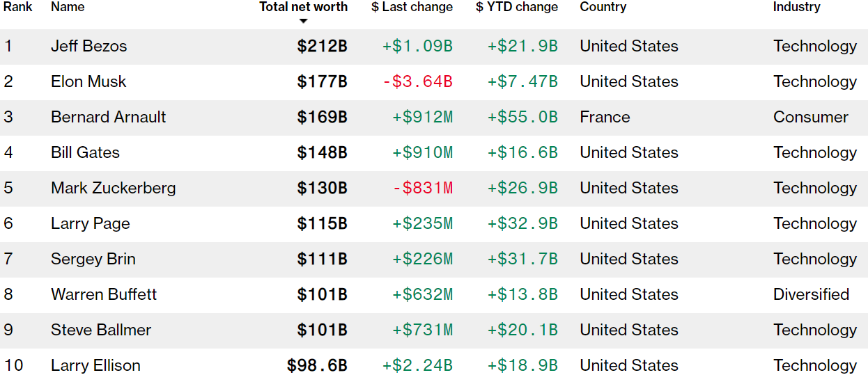This screenshot has height=375, width=868.
Task: Open Sergey Brin profile
Action: [93, 260]
